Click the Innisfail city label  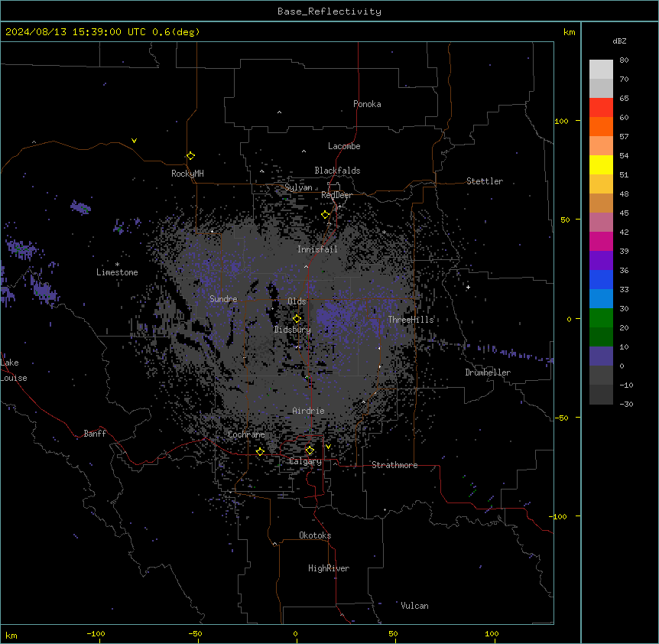click(x=317, y=249)
